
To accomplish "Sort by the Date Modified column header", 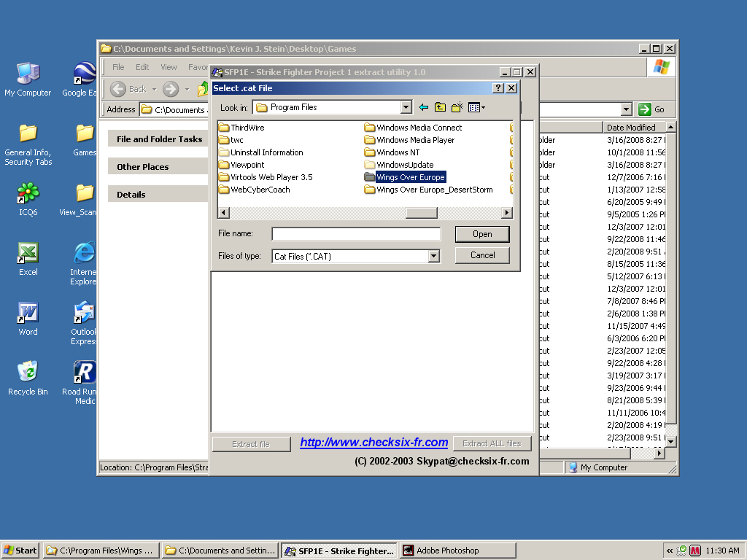I will point(634,127).
